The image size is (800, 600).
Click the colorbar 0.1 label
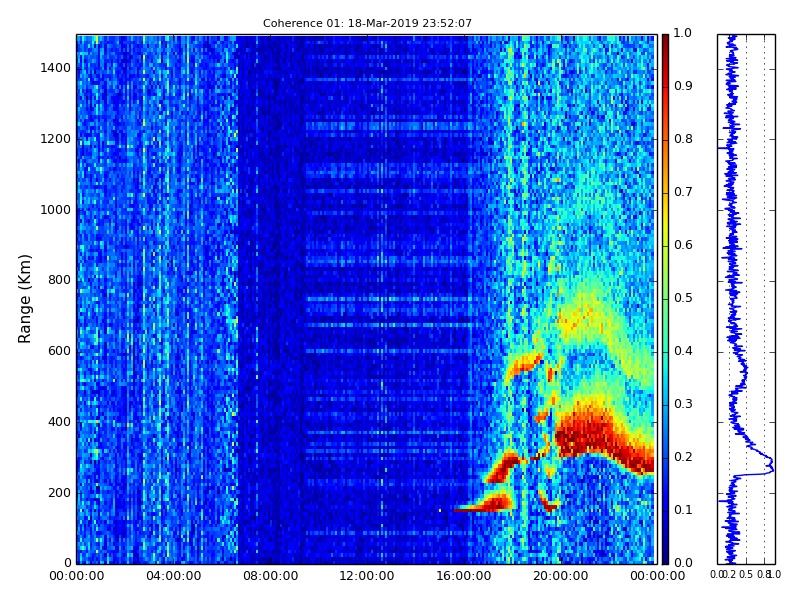pos(683,510)
